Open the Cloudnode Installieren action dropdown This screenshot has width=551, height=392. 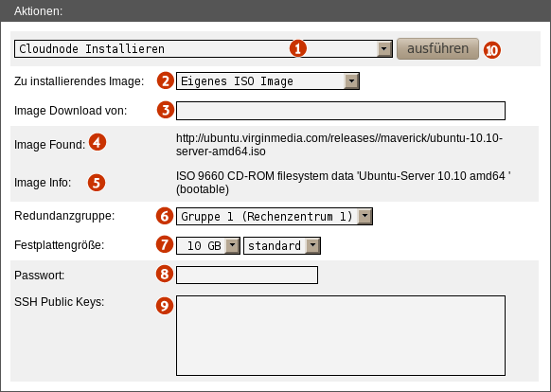tap(204, 49)
